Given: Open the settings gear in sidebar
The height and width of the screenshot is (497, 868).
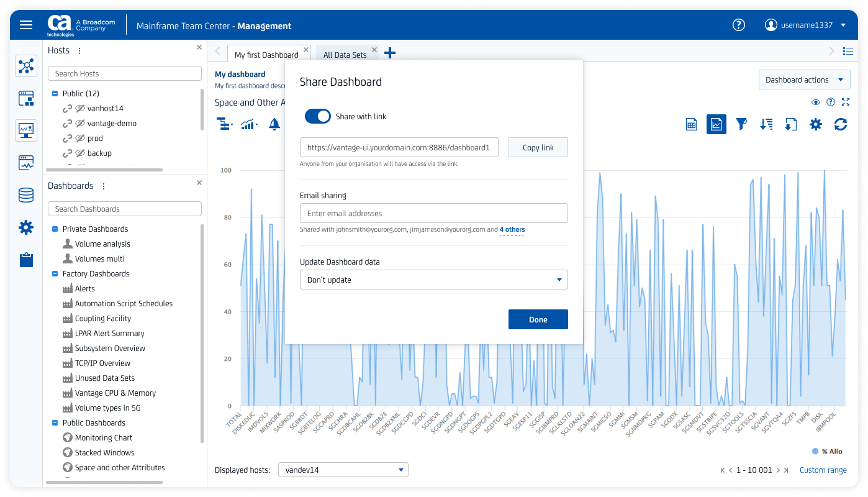Looking at the screenshot, I should pos(26,227).
